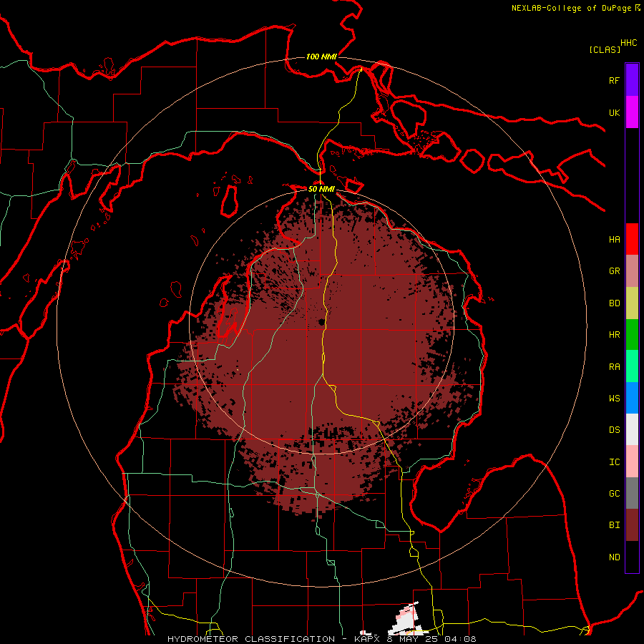Click the radar site black dot at center
This screenshot has height=644, width=644.
pos(321,322)
